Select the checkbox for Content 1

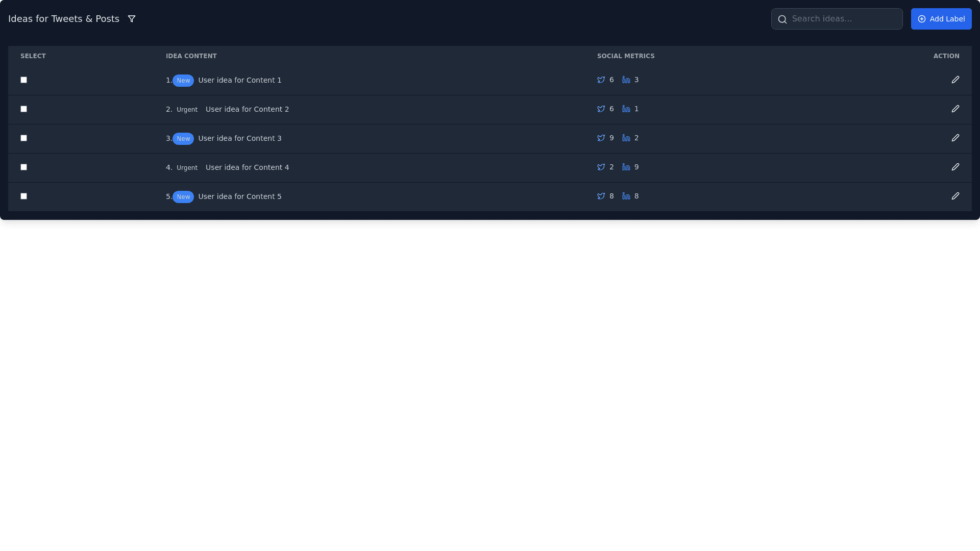pyautogui.click(x=23, y=80)
